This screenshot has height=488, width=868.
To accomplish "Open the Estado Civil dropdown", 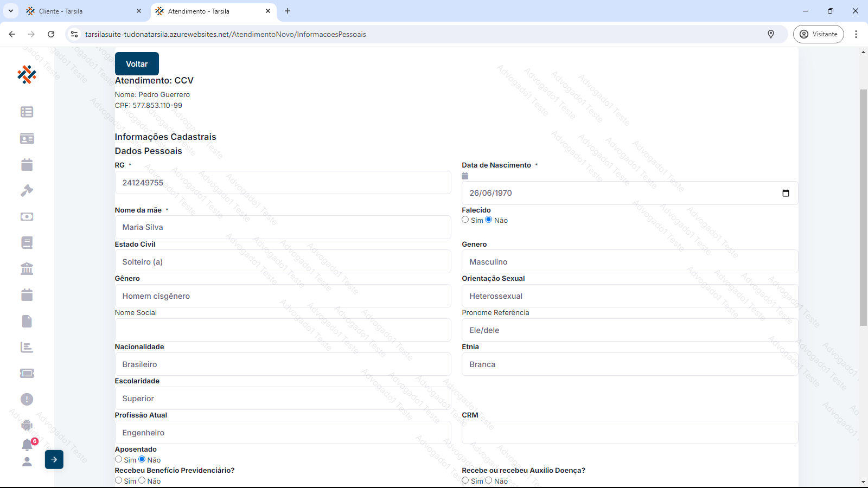I will (x=283, y=262).
